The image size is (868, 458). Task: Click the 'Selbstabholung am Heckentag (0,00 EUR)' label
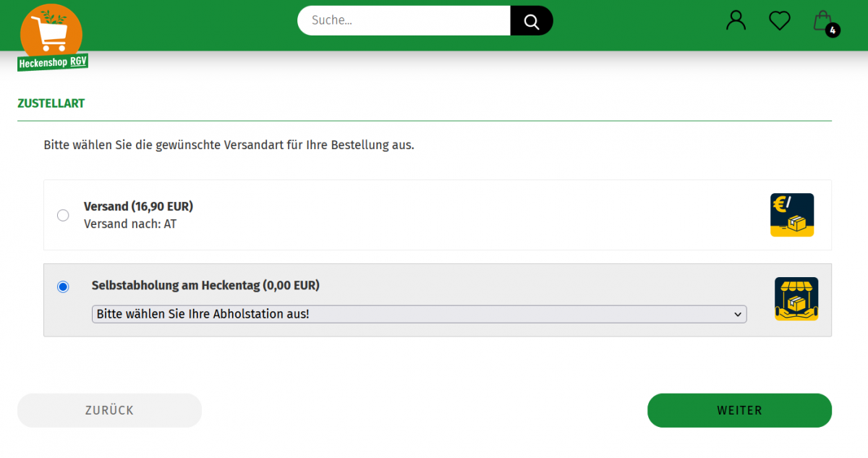(x=205, y=285)
